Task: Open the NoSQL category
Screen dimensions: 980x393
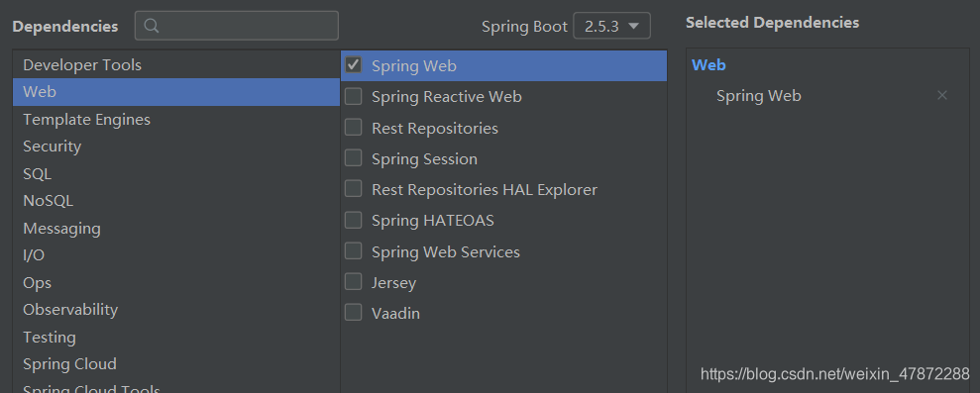Action: 176,201
